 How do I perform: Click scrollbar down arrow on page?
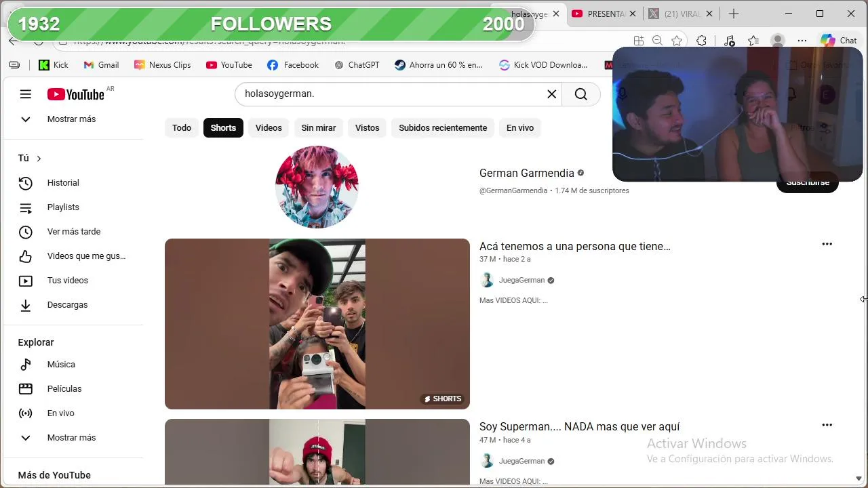tap(859, 479)
